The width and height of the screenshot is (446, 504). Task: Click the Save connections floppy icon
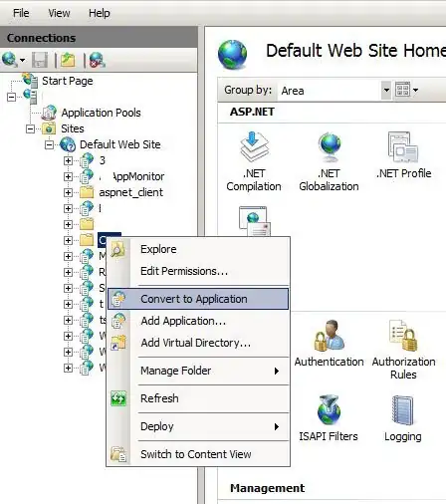[x=40, y=60]
